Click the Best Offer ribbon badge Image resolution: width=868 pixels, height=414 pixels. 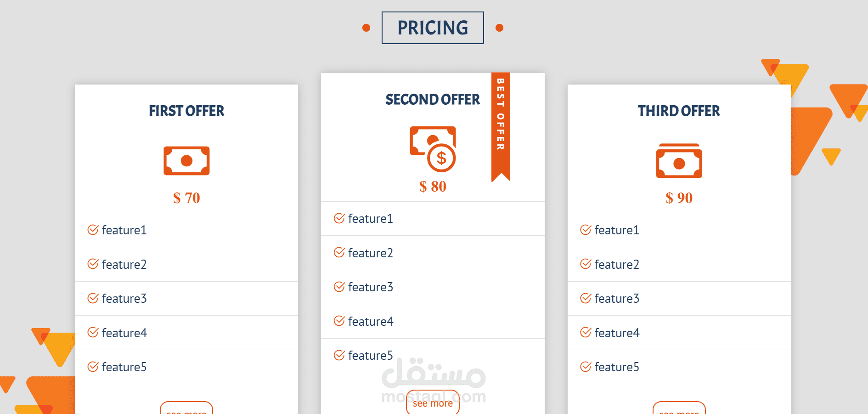(x=501, y=124)
